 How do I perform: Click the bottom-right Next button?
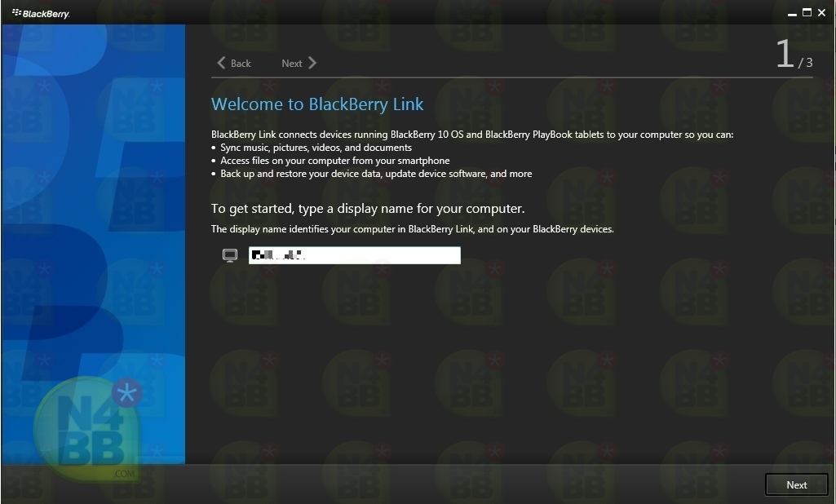click(797, 484)
